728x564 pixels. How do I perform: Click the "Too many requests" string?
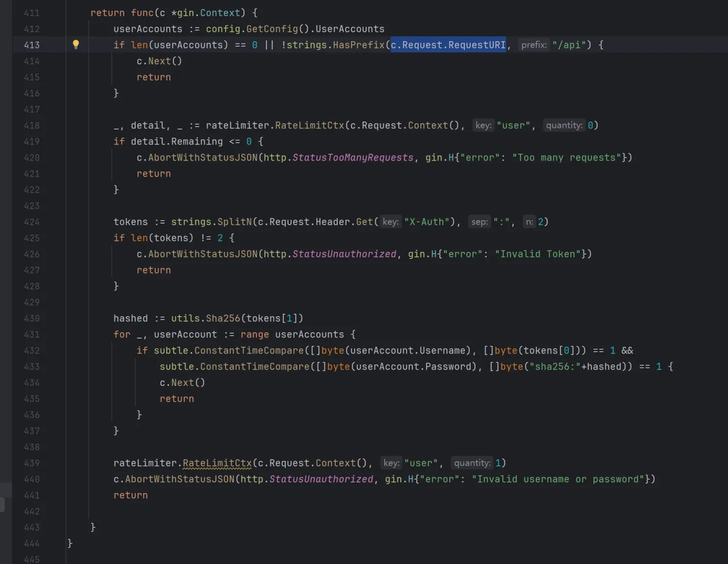pyautogui.click(x=566, y=158)
